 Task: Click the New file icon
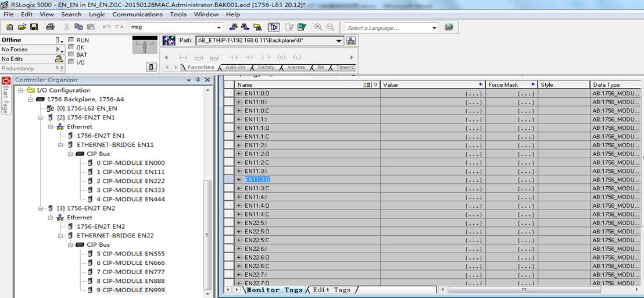tap(9, 27)
